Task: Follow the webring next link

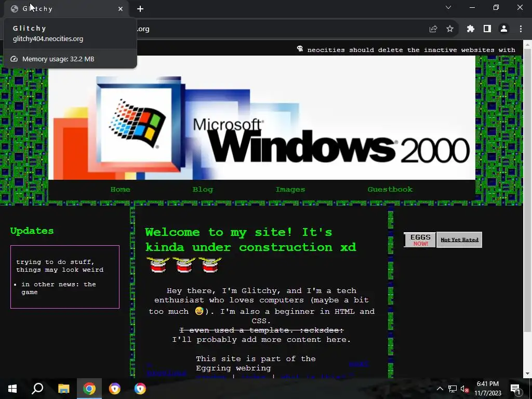Action: 358,364
